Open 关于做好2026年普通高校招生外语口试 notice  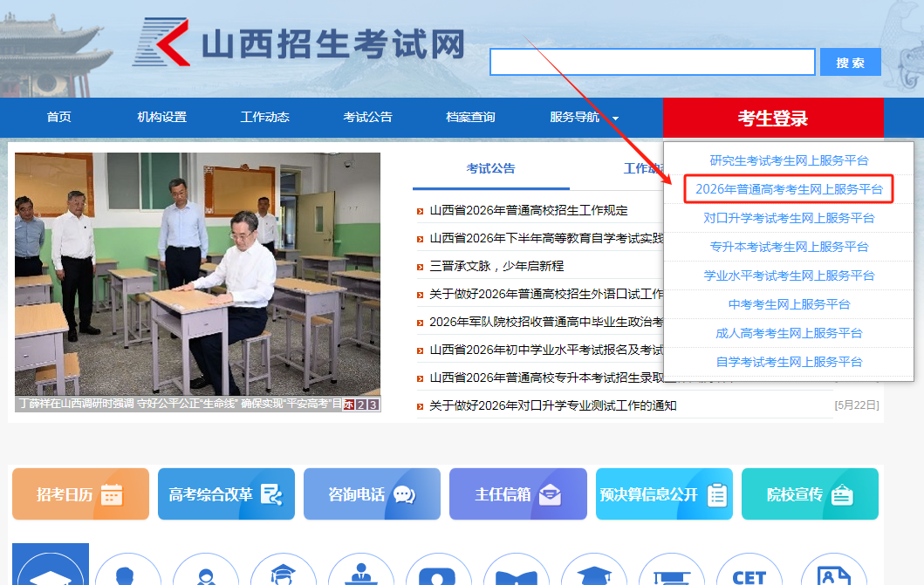tap(546, 294)
